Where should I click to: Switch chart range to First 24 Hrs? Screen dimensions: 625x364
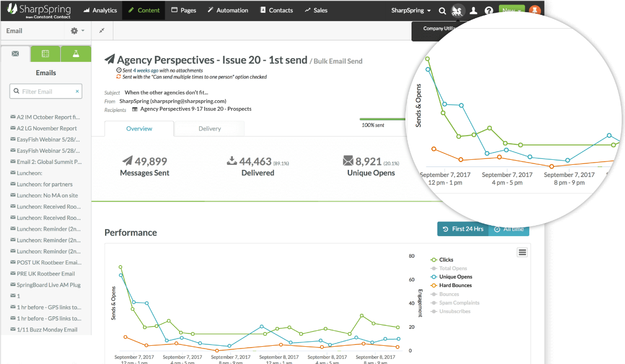463,229
